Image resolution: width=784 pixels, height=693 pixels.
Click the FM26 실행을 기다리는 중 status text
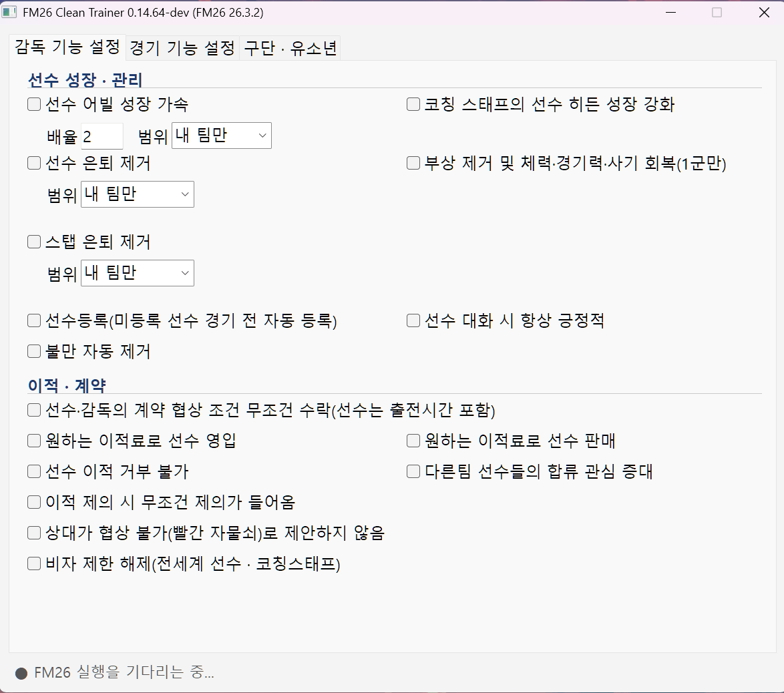124,672
